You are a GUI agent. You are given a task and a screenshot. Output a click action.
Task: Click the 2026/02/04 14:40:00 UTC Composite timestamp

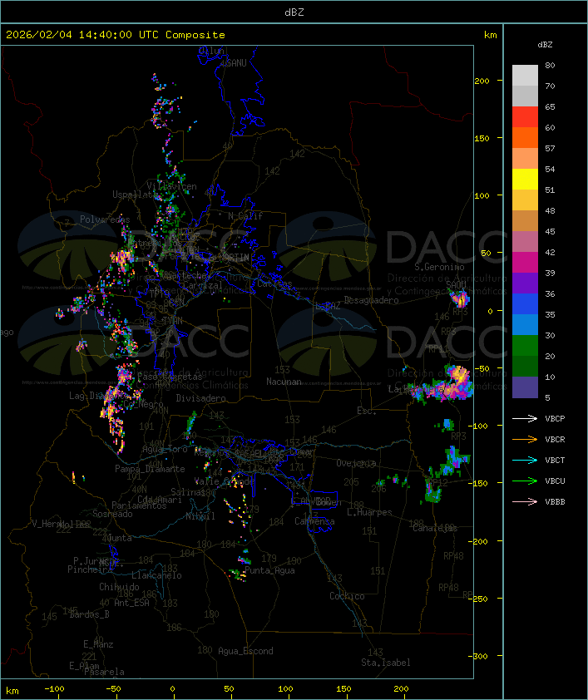116,34
